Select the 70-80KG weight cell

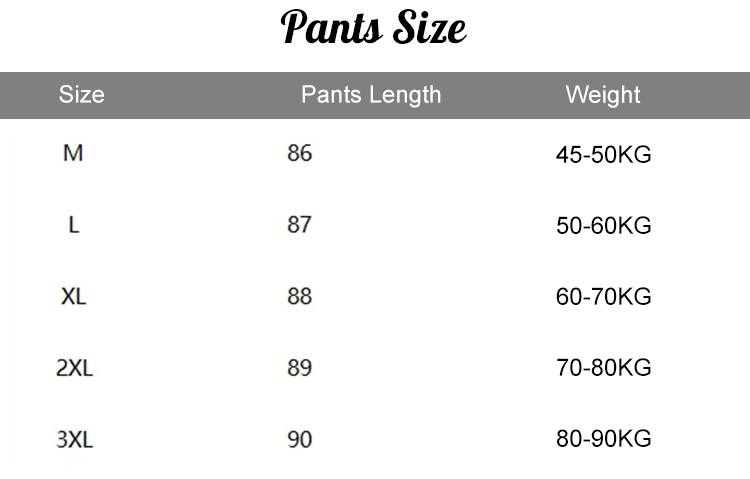point(603,368)
